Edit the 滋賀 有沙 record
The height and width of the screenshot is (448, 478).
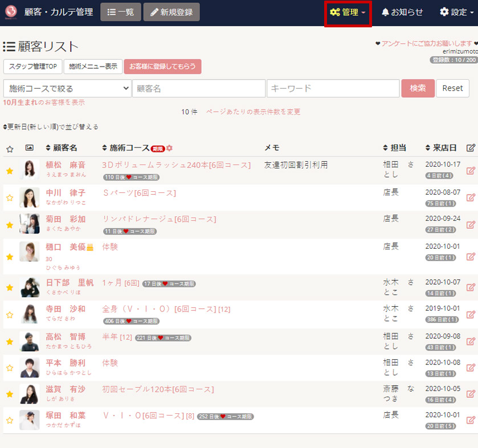pyautogui.click(x=471, y=394)
